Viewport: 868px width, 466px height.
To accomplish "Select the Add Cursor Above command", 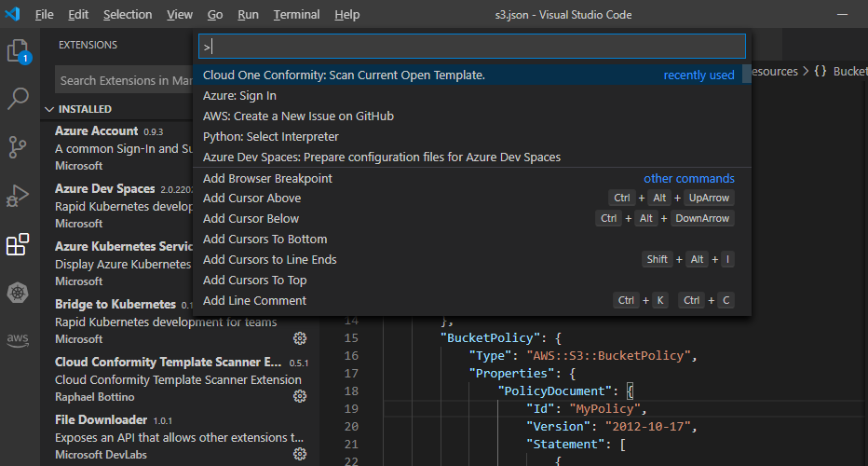I will pyautogui.click(x=251, y=198).
